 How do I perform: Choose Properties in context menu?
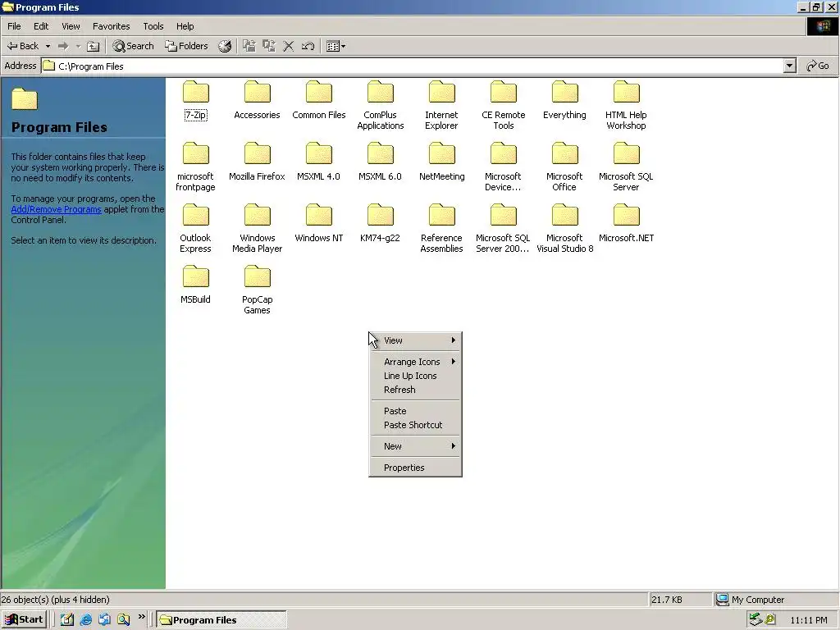tap(415, 468)
